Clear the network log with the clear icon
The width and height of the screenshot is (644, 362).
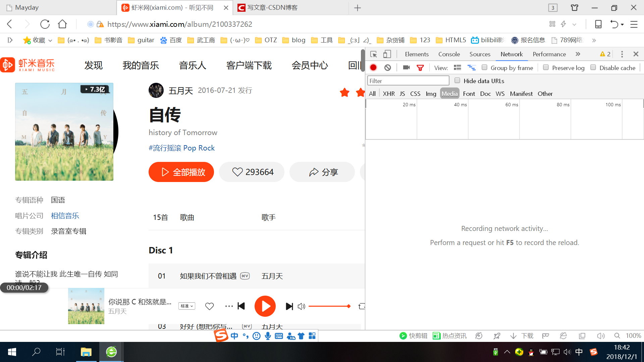click(388, 68)
